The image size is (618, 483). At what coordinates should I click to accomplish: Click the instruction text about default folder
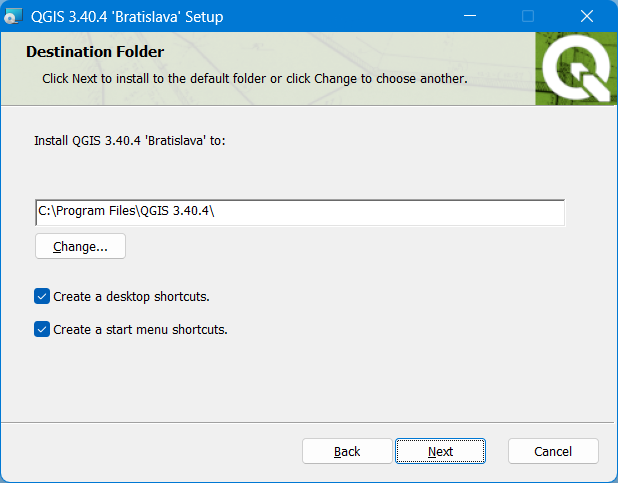pos(255,79)
